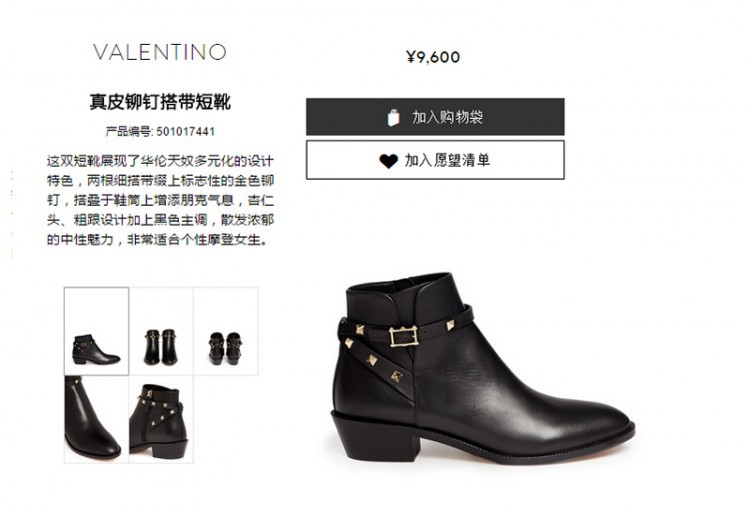This screenshot has height=516, width=750.
Task: Click the heel of the main boot image
Action: click(375, 438)
